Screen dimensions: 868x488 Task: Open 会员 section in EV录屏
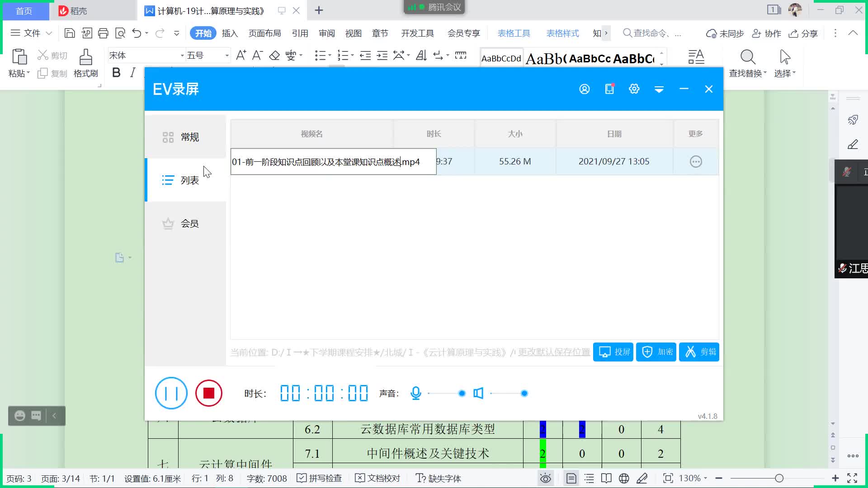pos(185,224)
